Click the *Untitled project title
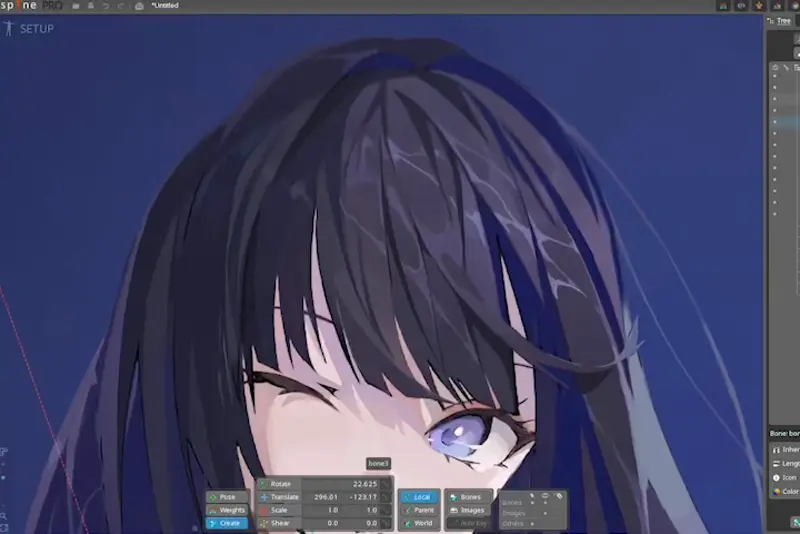Screen dimensions: 800x534 tap(165, 6)
